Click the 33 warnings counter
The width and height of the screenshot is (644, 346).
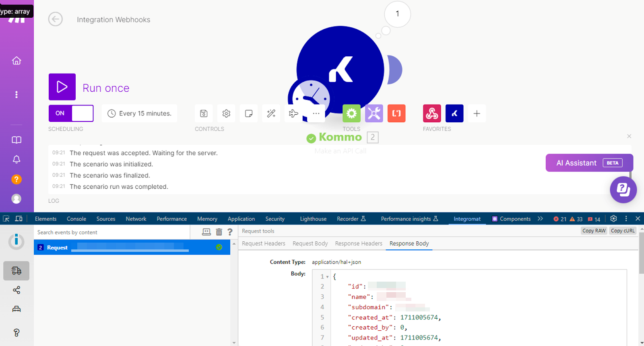click(x=576, y=219)
